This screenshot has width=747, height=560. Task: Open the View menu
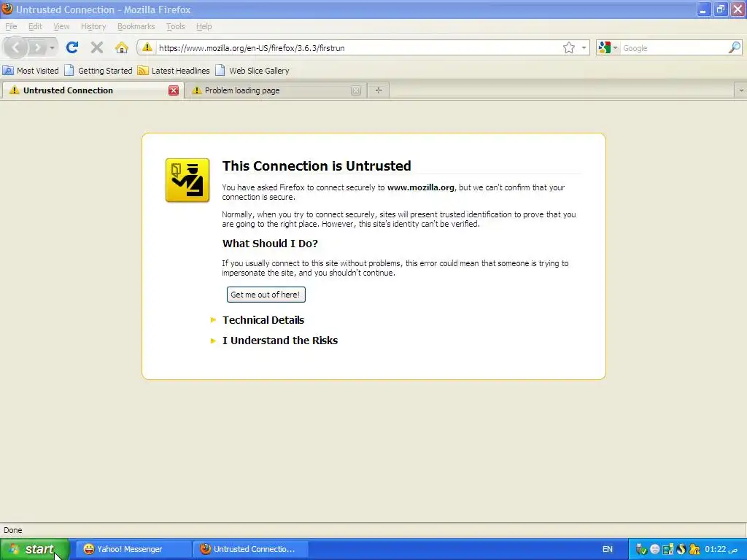pyautogui.click(x=61, y=26)
